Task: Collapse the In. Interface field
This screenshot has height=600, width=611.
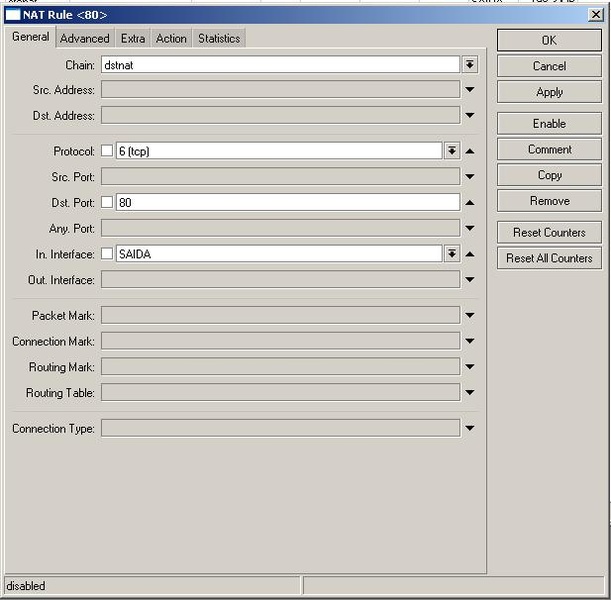Action: point(470,254)
